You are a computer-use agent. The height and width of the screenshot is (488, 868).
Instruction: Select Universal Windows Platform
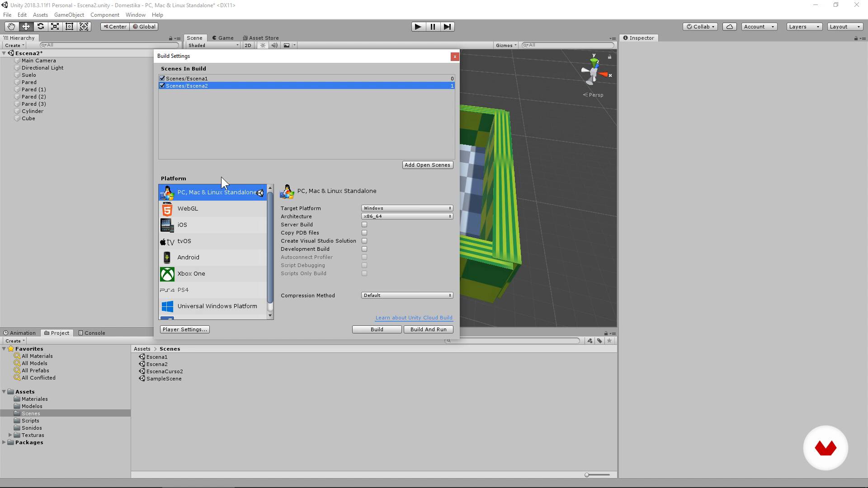point(212,306)
